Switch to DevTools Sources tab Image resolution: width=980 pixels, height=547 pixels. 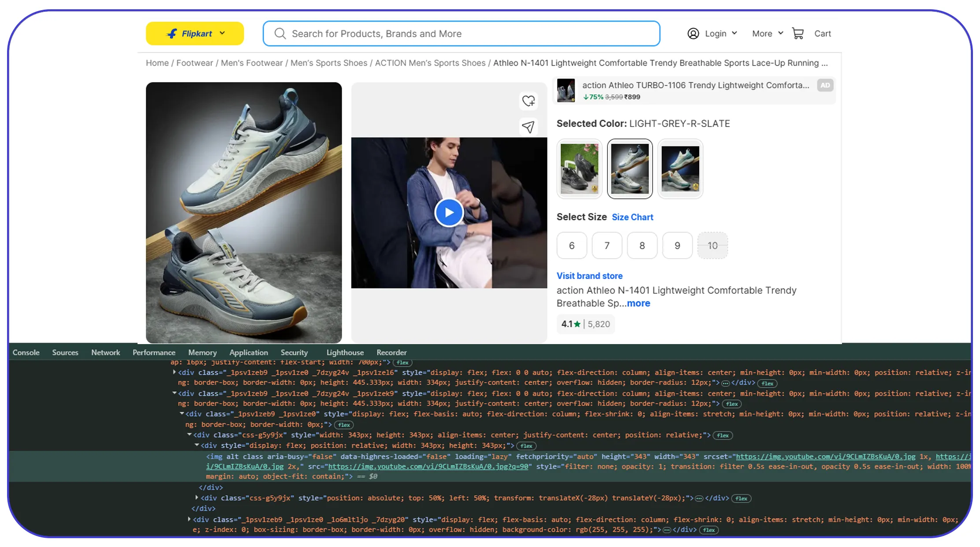click(65, 352)
